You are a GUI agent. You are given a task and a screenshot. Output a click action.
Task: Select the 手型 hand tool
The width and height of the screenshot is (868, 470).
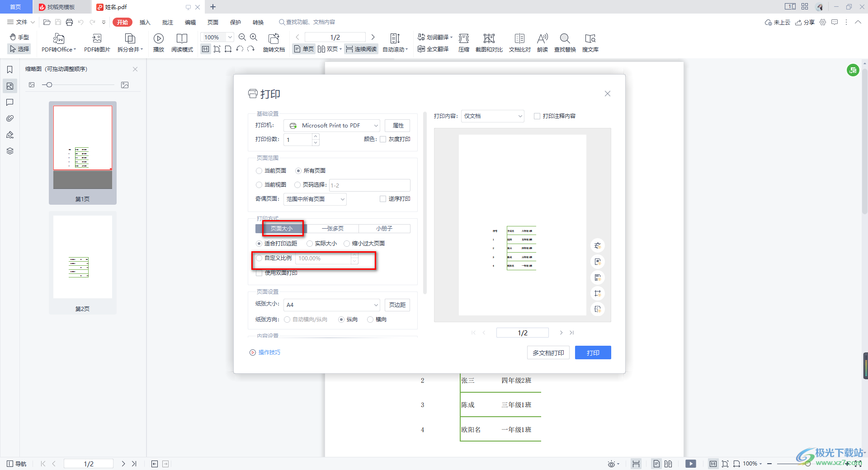pos(19,37)
